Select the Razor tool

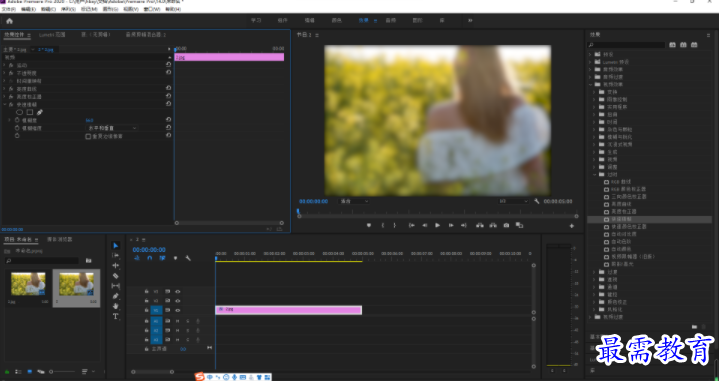click(x=116, y=276)
